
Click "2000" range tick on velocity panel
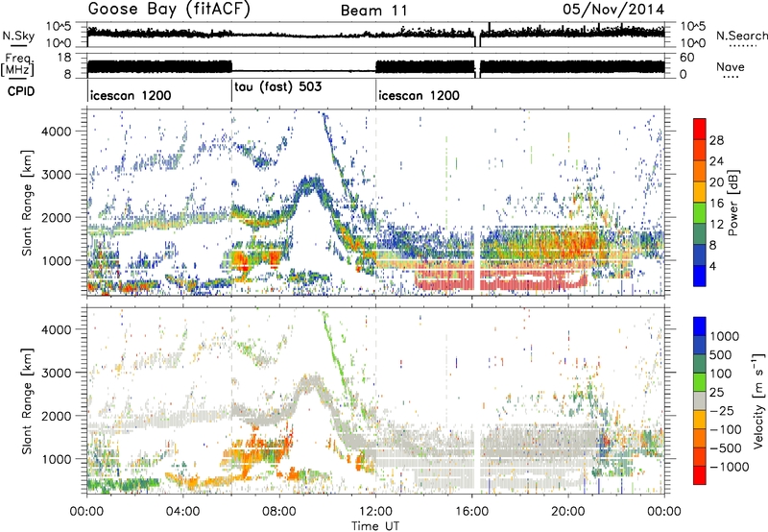point(56,416)
